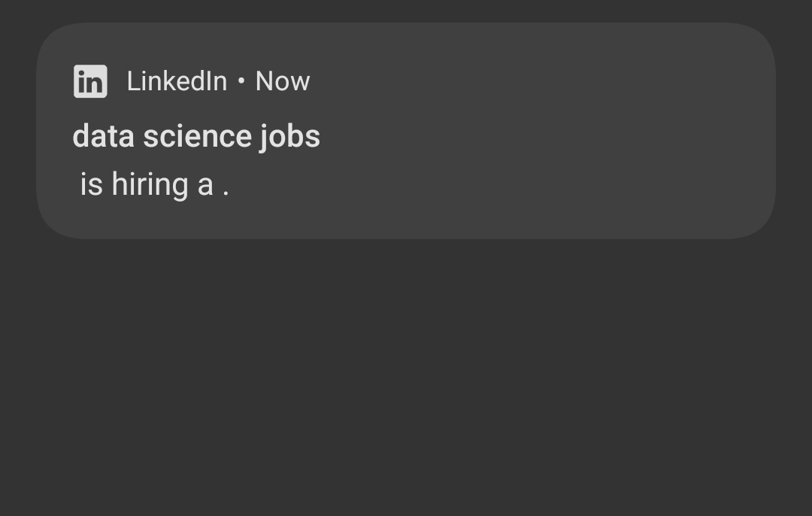
Task: Click the bullet separator before "Now"
Action: (x=241, y=80)
